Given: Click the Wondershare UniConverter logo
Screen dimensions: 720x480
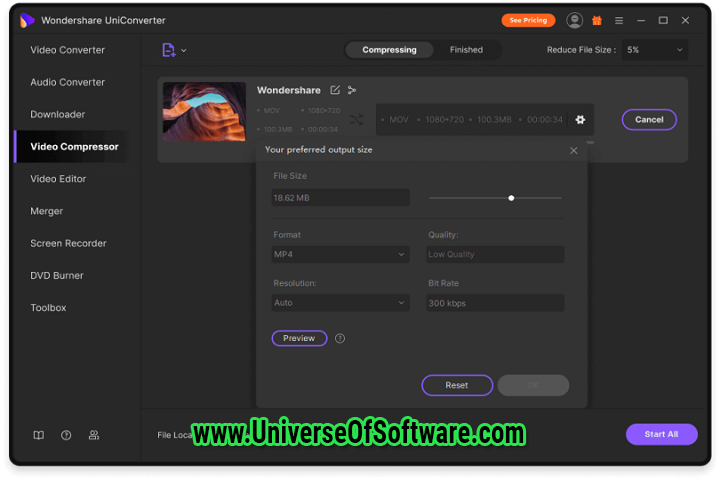Looking at the screenshot, I should [28, 20].
